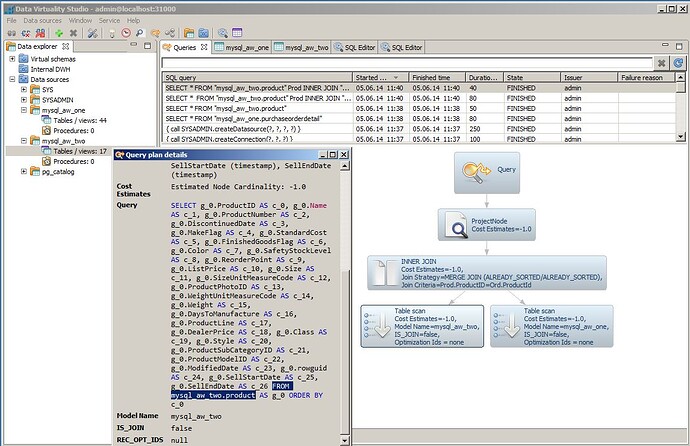Click the blue key toolbar icon
Screen dimensions: 690x446
click(x=139, y=33)
